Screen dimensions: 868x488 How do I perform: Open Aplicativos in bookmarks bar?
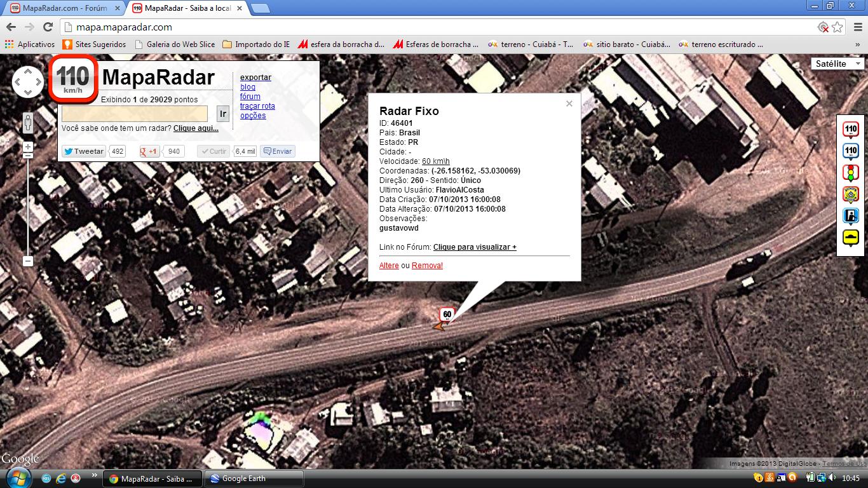(30, 44)
